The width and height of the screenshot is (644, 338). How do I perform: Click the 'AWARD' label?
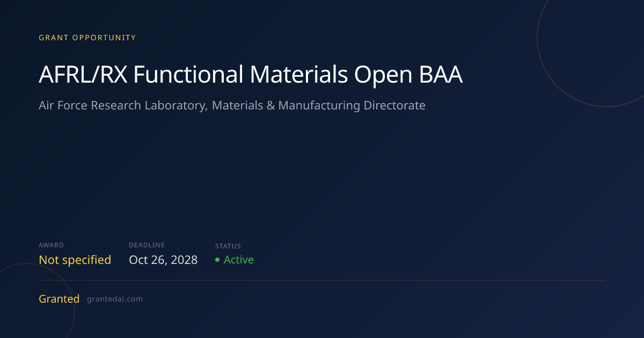click(51, 245)
